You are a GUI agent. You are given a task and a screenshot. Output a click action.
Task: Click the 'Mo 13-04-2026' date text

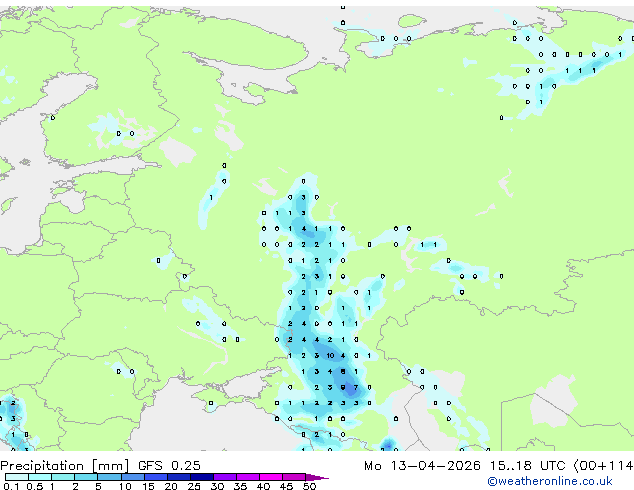click(x=422, y=466)
